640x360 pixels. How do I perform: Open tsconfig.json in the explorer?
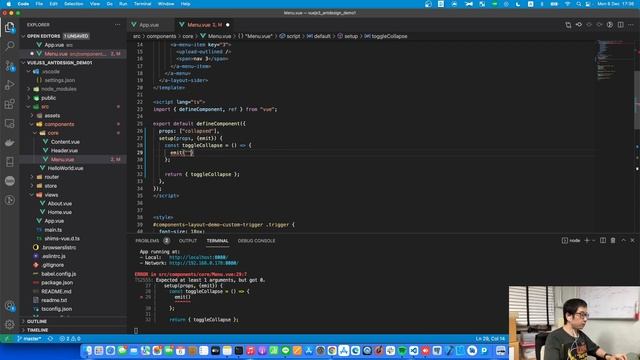(56, 309)
